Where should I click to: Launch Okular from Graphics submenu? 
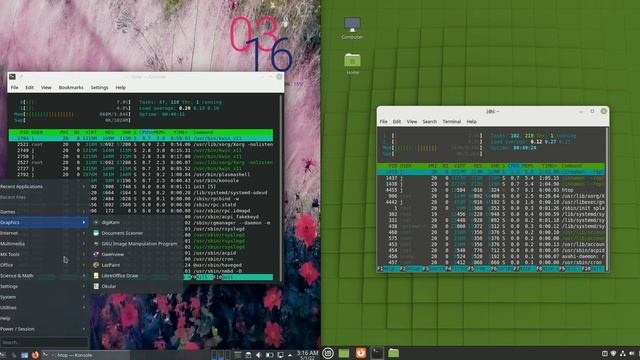pyautogui.click(x=138, y=286)
